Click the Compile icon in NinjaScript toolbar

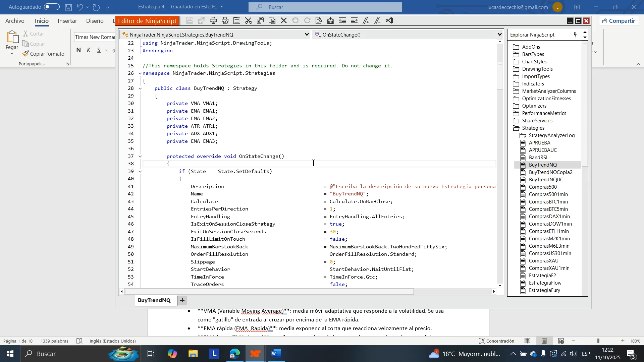point(331,21)
